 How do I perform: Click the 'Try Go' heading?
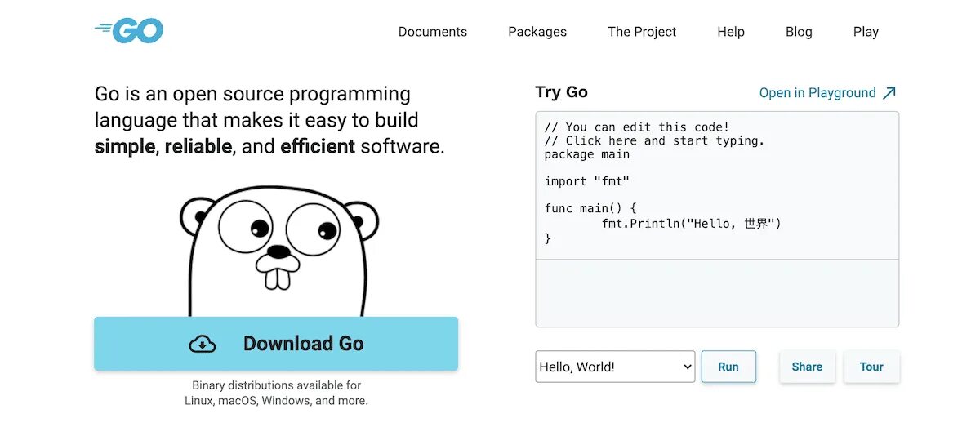pos(562,92)
